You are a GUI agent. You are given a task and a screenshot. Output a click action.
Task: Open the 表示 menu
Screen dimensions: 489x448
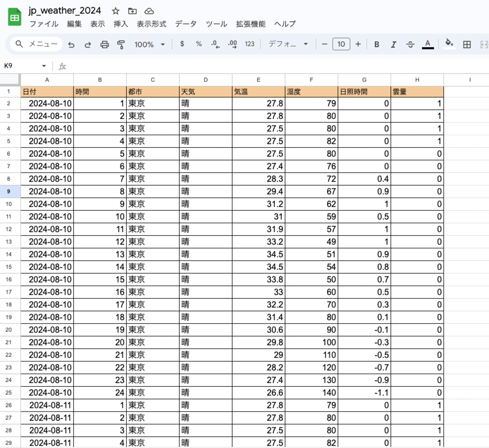click(x=98, y=24)
